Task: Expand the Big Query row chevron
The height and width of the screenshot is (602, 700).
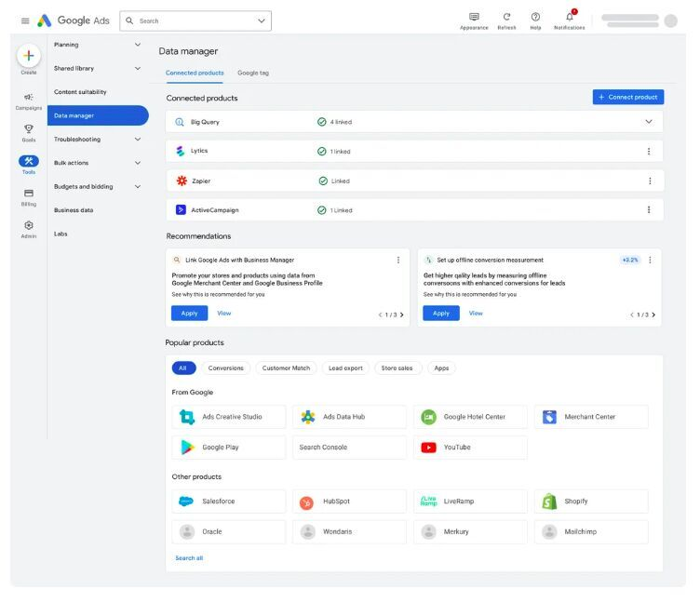Action: (648, 121)
